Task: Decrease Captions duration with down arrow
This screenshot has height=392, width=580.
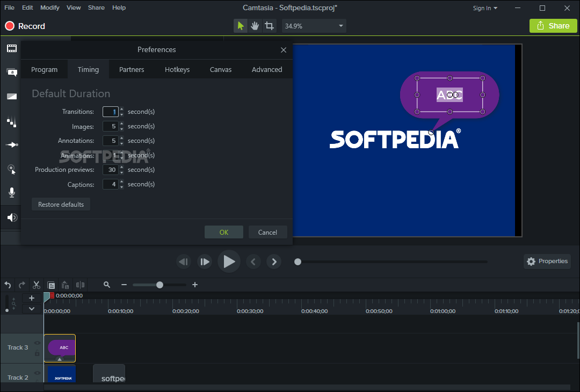Action: pyautogui.click(x=122, y=187)
